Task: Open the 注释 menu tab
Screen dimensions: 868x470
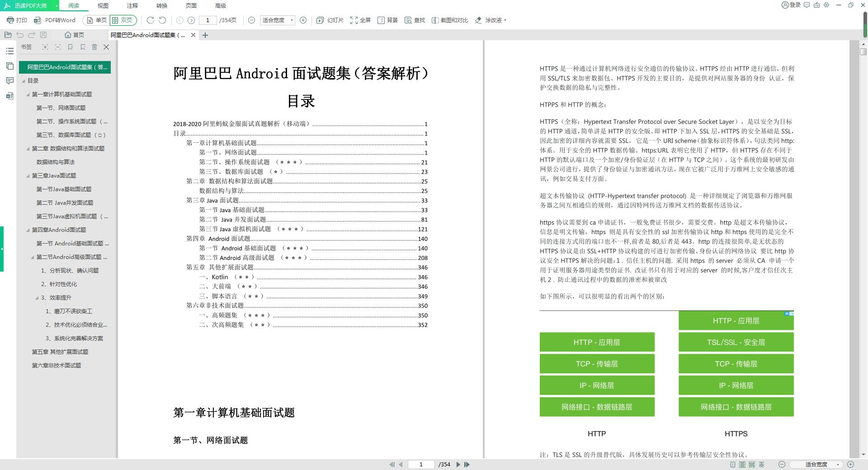Action: point(132,6)
